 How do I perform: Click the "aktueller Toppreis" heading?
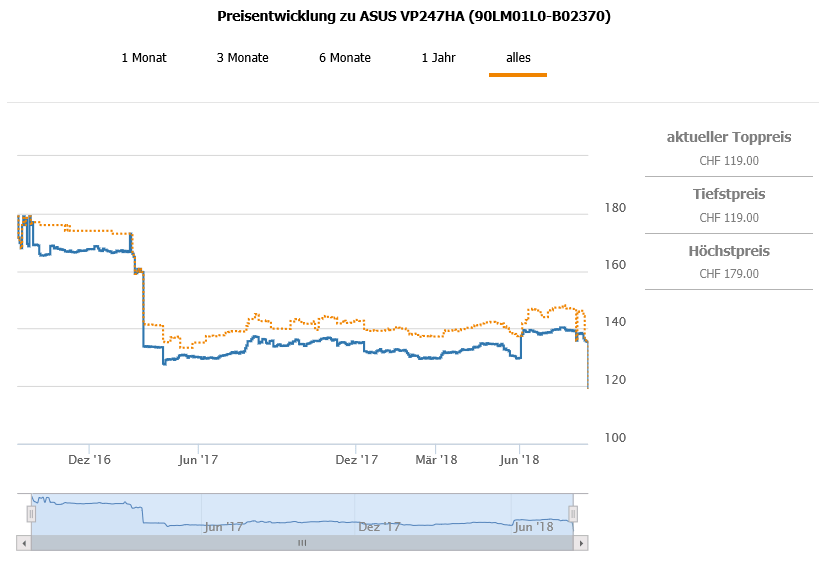coord(729,137)
